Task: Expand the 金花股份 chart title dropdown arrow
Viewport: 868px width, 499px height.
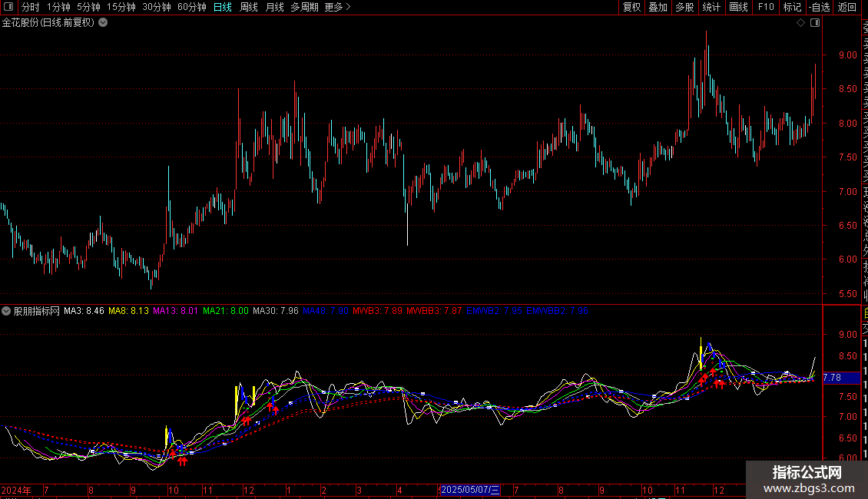Action: 103,23
